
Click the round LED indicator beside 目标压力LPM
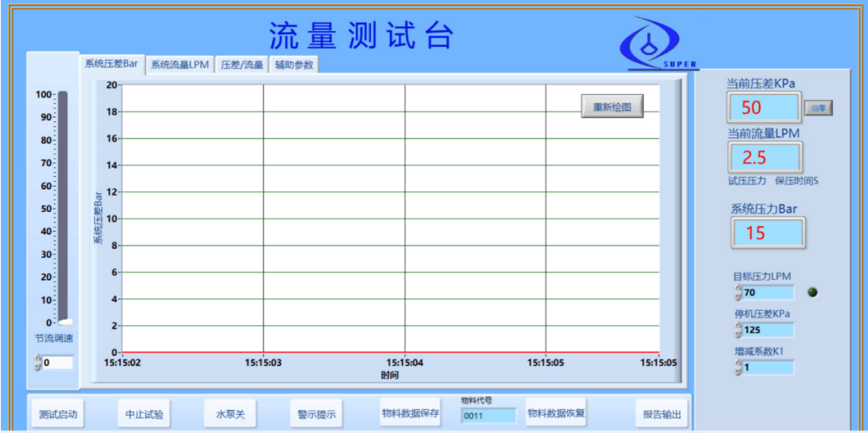813,293
